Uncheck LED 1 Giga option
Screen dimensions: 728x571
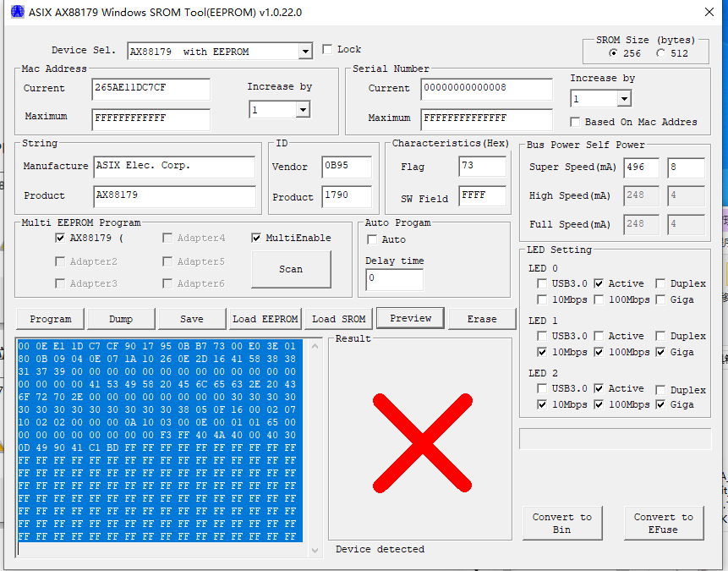coord(660,352)
